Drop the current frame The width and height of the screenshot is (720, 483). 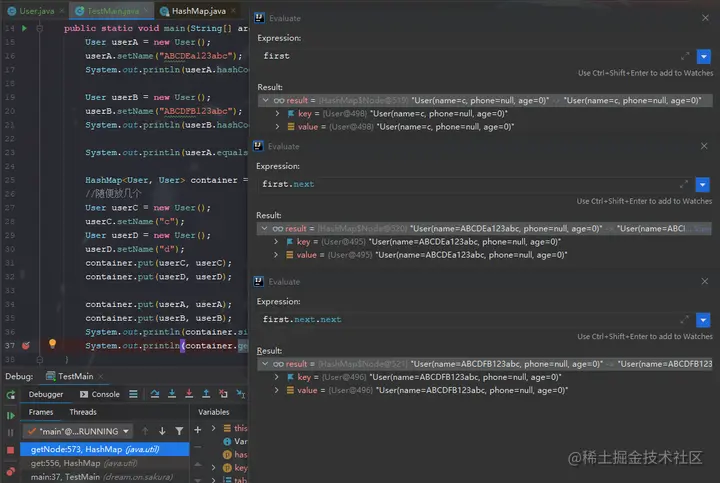223,394
